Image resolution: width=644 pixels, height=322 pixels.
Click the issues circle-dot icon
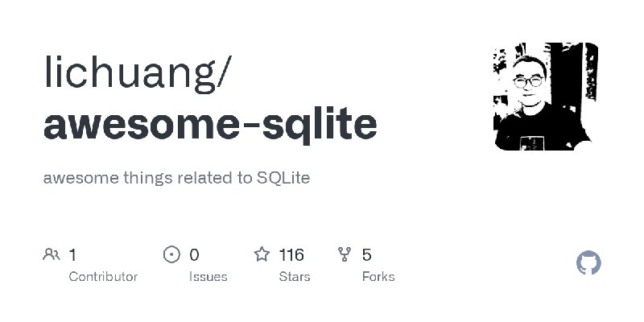(x=171, y=254)
